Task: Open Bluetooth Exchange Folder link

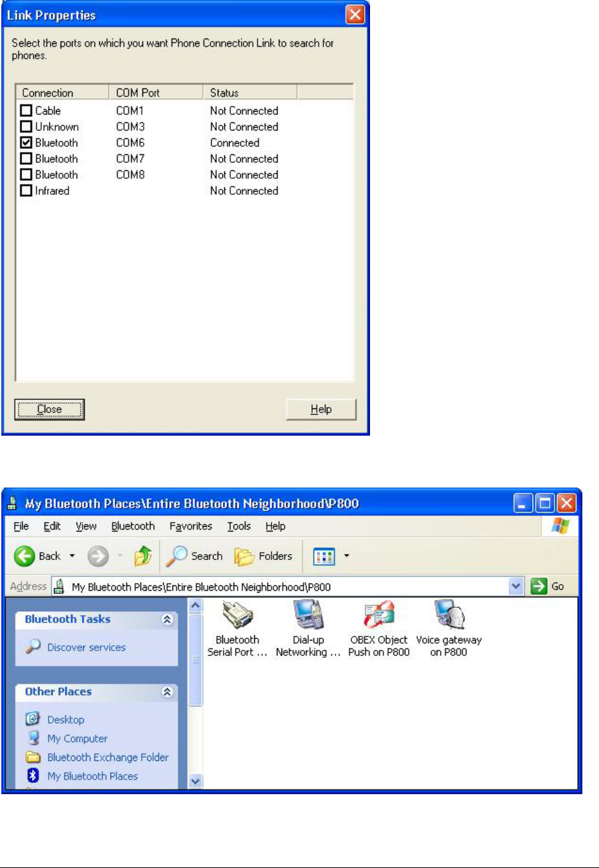Action: pyautogui.click(x=97, y=757)
